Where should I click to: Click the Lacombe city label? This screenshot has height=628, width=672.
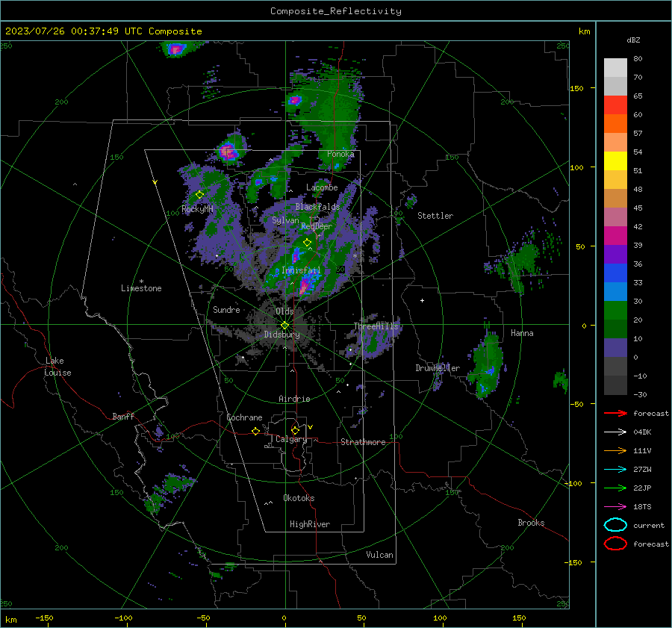click(322, 187)
